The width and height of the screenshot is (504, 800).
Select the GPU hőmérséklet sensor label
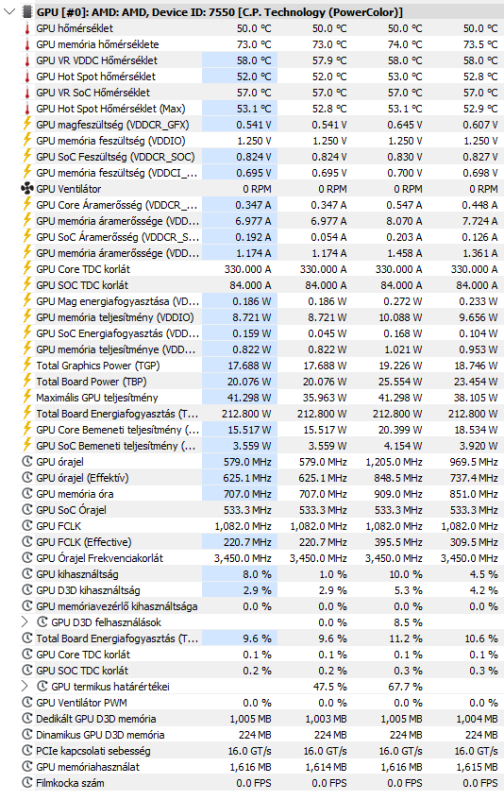tap(74, 29)
